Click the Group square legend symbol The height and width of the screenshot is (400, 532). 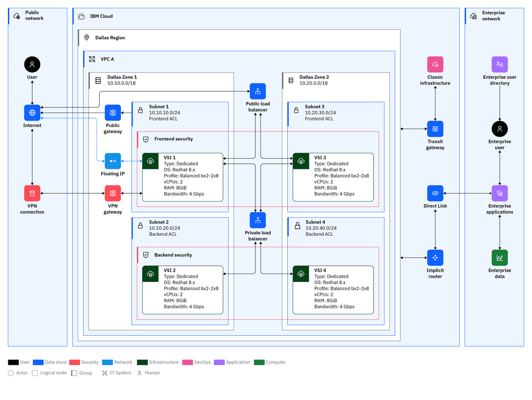(74, 373)
